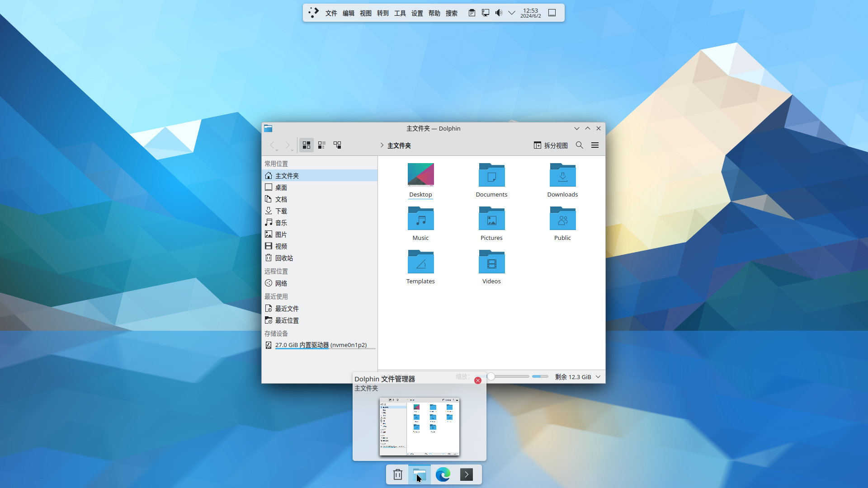
Task: Open the back button history dropdown arrow
Action: tap(277, 150)
